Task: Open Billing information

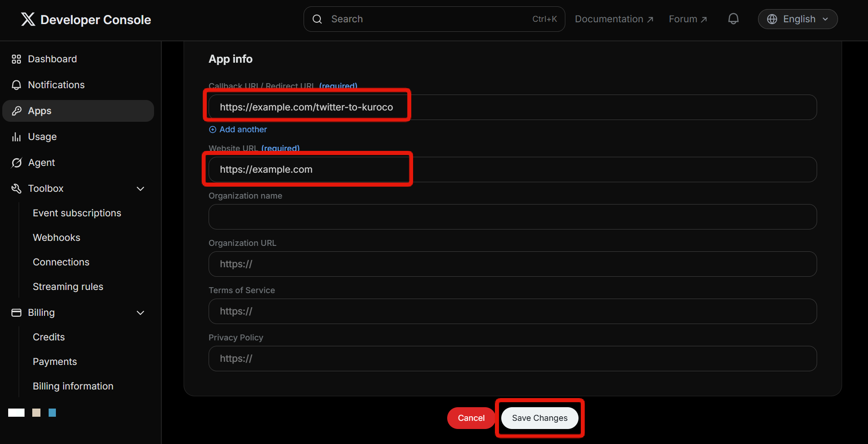Action: point(73,386)
